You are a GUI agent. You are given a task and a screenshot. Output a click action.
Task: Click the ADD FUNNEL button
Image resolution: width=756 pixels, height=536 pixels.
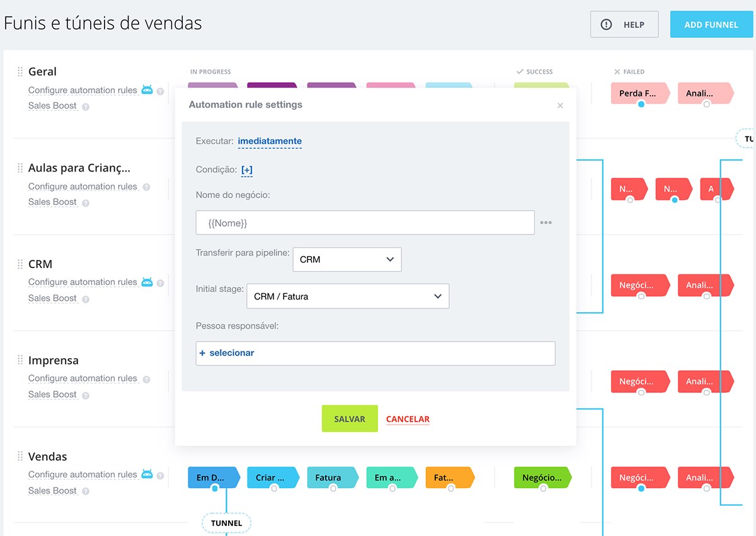pos(711,25)
